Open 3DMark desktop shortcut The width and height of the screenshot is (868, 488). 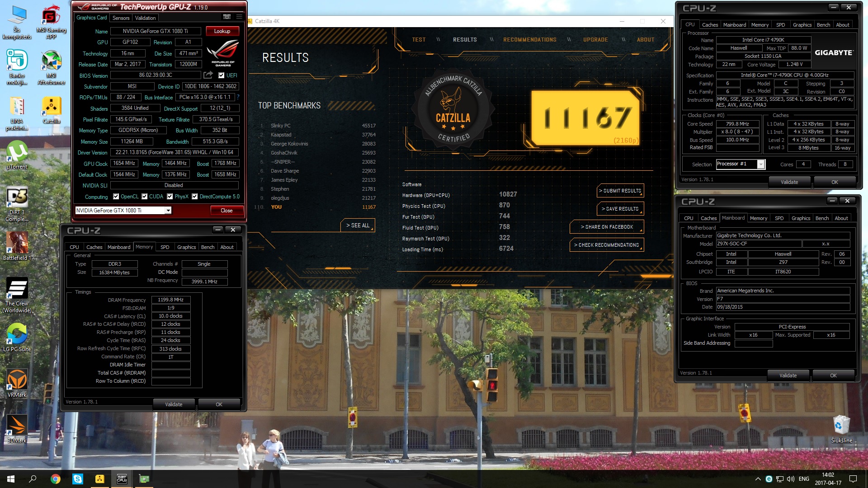(17, 429)
